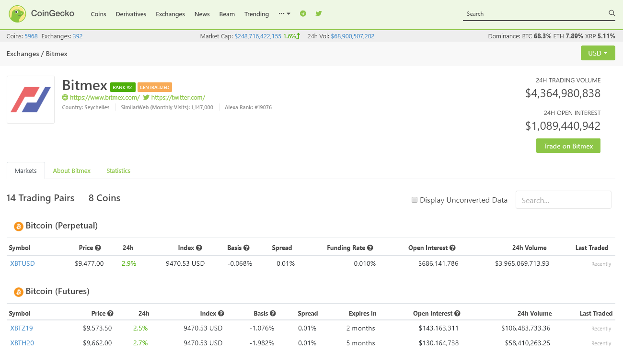Click the $1,089,440,942 open interest value
Image resolution: width=623 pixels, height=364 pixels.
pyautogui.click(x=563, y=126)
